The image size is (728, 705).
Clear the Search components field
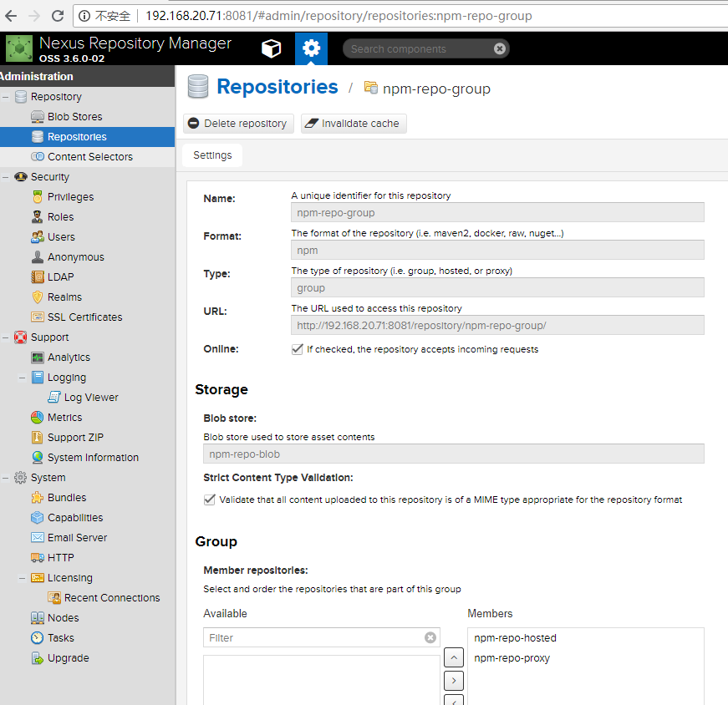pyautogui.click(x=500, y=48)
